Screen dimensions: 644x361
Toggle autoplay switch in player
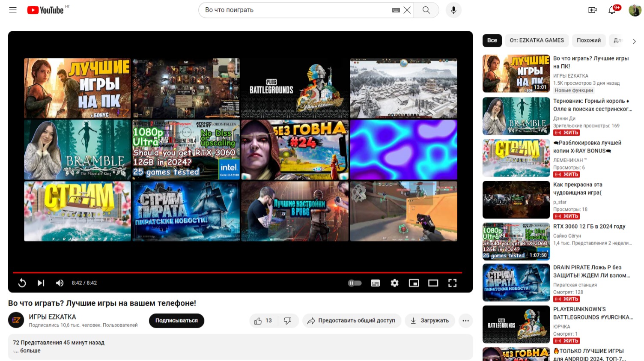click(x=355, y=283)
